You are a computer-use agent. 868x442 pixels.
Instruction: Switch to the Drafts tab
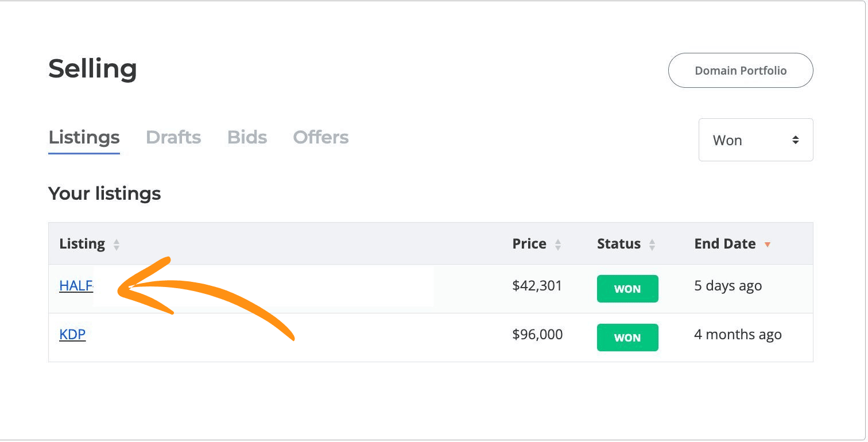tap(173, 138)
